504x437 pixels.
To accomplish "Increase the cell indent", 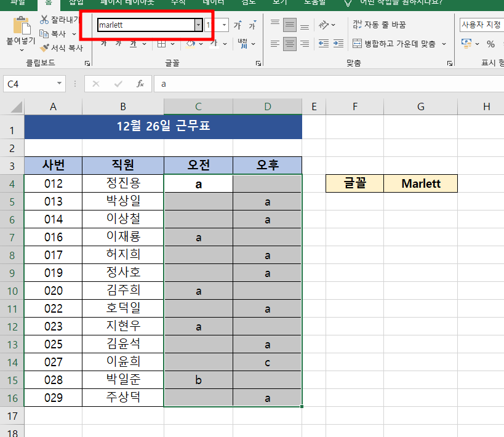I will coord(338,44).
